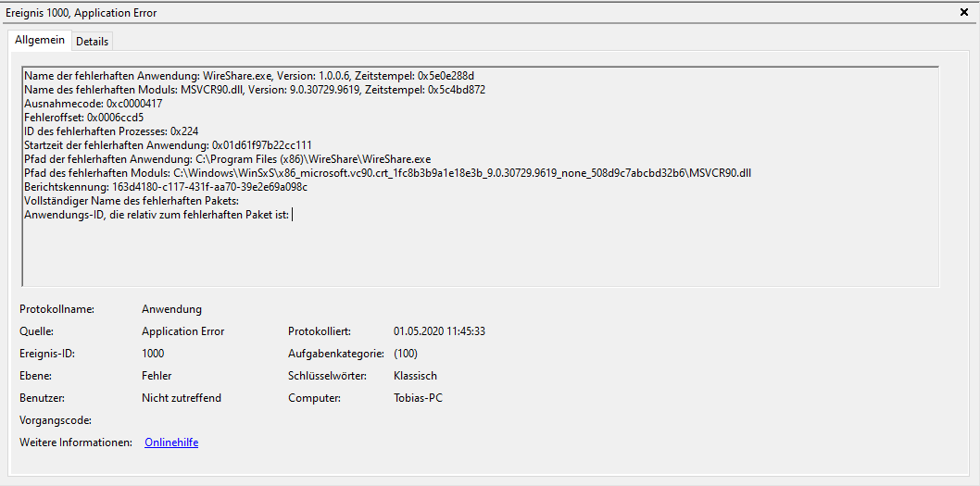
Task: Click the Ausnahmecode 0xc0000417 line
Action: pyautogui.click(x=94, y=103)
